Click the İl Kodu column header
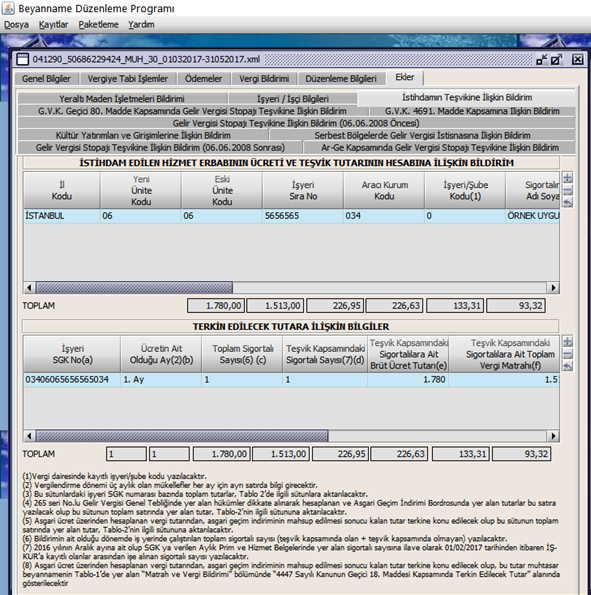The height and width of the screenshot is (595, 591). point(62,190)
